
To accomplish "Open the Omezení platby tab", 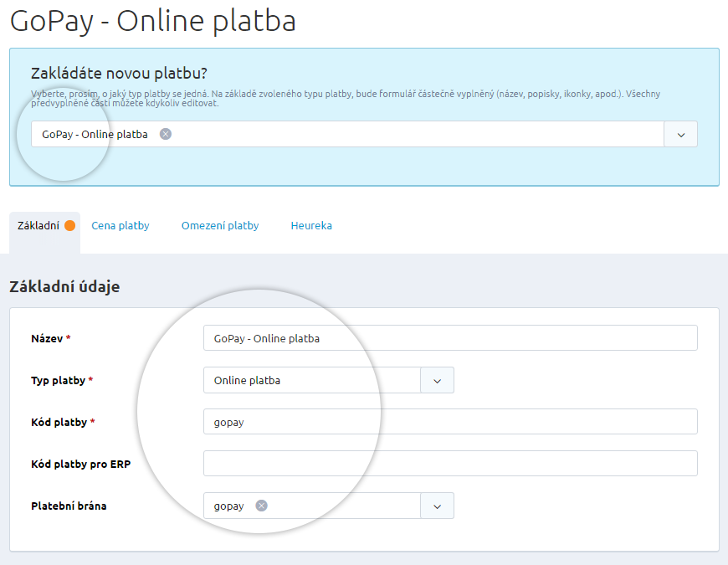I will pos(220,226).
